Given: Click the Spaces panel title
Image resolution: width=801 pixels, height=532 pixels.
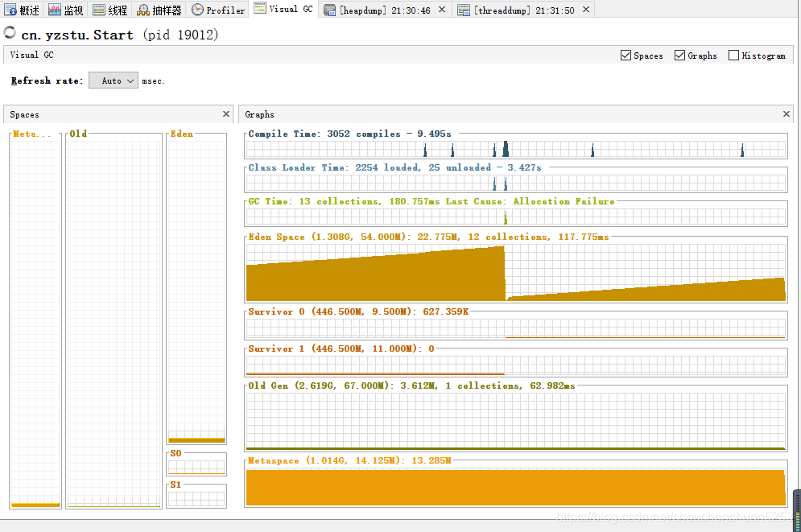Looking at the screenshot, I should coord(24,114).
